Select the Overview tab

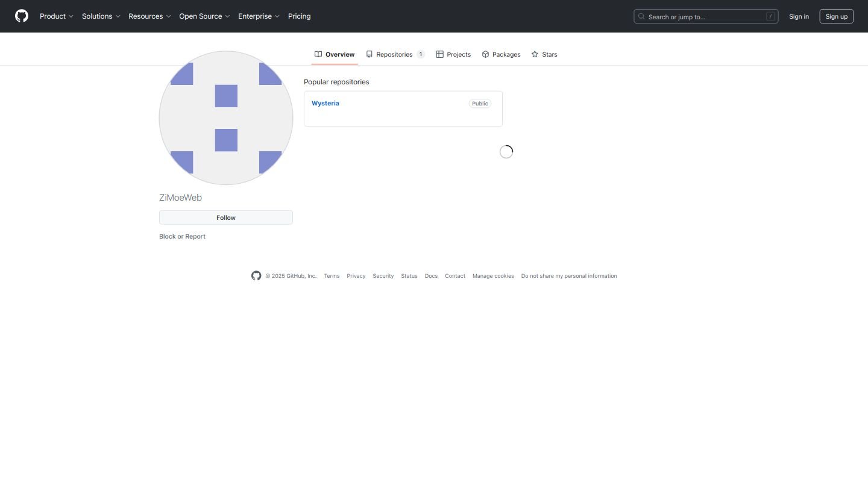pyautogui.click(x=335, y=54)
